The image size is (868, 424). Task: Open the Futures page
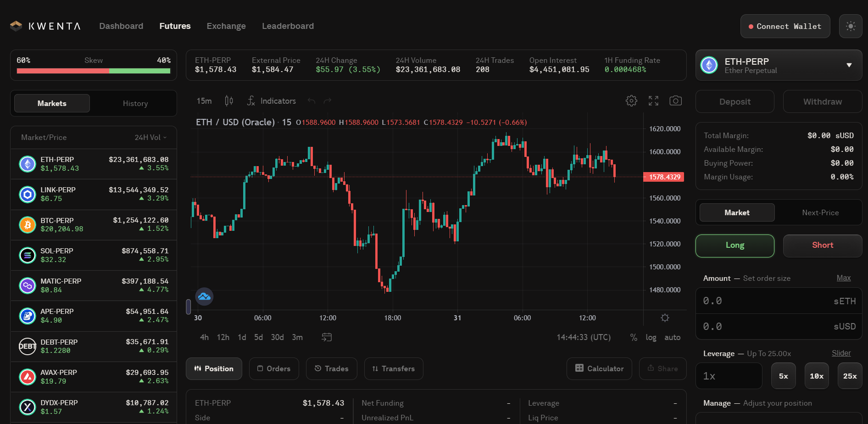(x=175, y=26)
